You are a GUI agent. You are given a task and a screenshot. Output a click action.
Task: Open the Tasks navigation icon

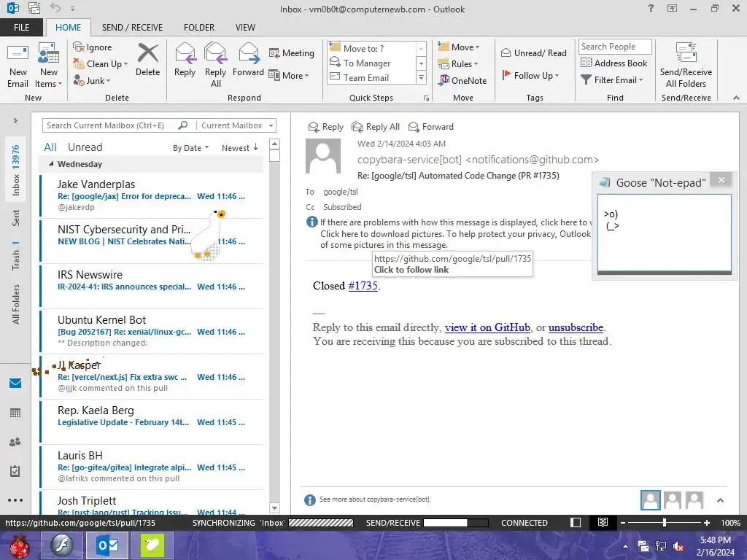(x=15, y=471)
